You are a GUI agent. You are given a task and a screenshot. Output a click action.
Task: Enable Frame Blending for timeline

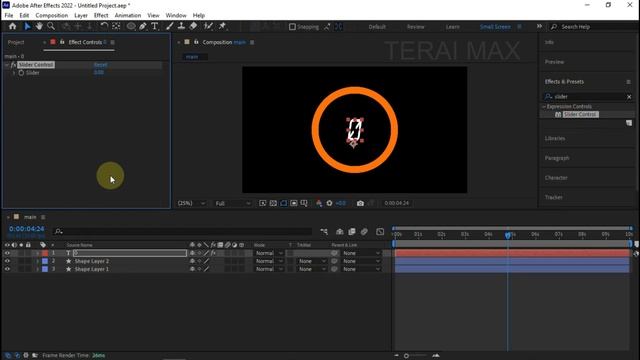click(352, 232)
